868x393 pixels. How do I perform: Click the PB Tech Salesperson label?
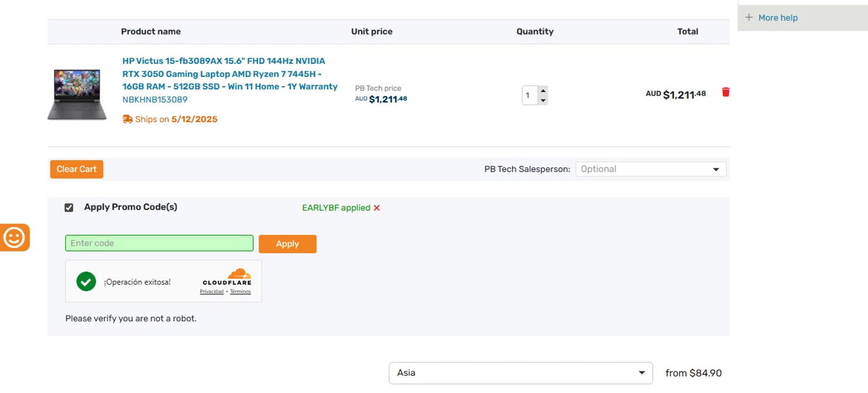click(x=527, y=169)
